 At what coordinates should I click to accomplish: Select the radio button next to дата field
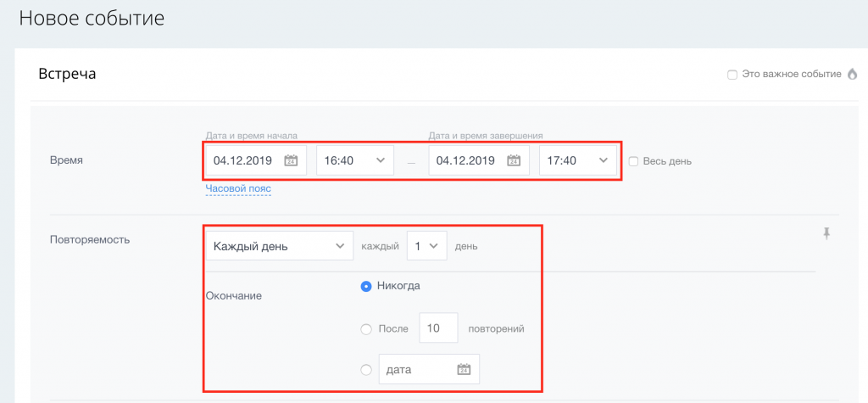[366, 369]
